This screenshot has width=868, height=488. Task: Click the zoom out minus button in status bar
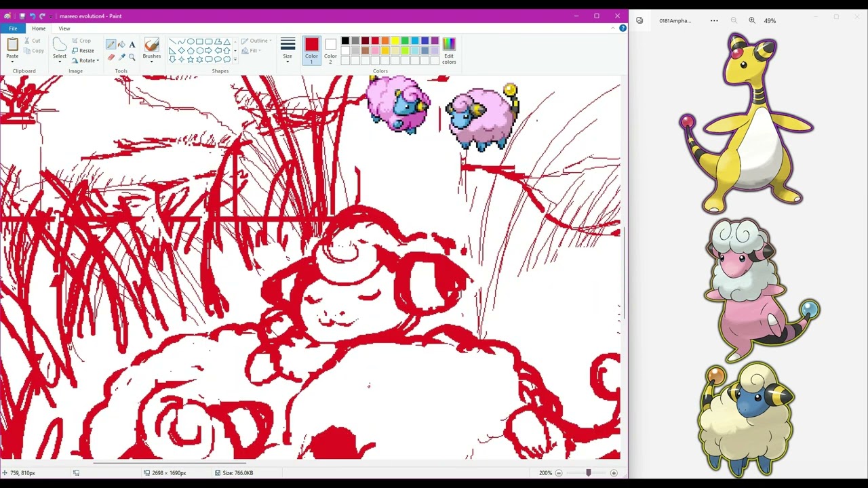(559, 472)
